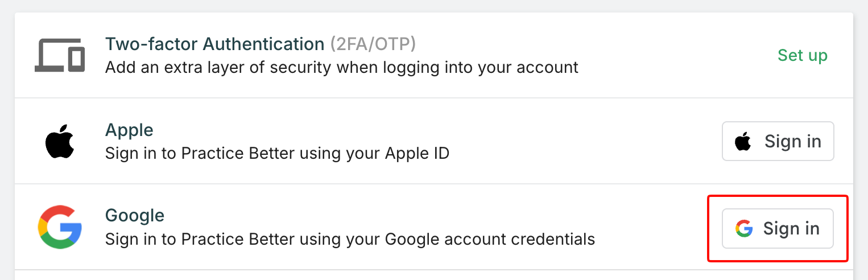Click the Apple ID description text

point(277,154)
